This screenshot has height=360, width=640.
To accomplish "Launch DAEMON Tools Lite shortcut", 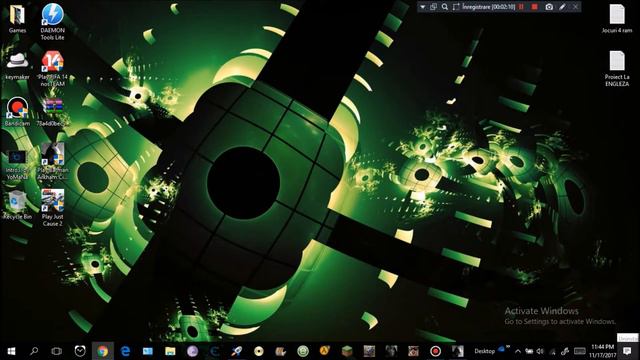I will tap(53, 22).
